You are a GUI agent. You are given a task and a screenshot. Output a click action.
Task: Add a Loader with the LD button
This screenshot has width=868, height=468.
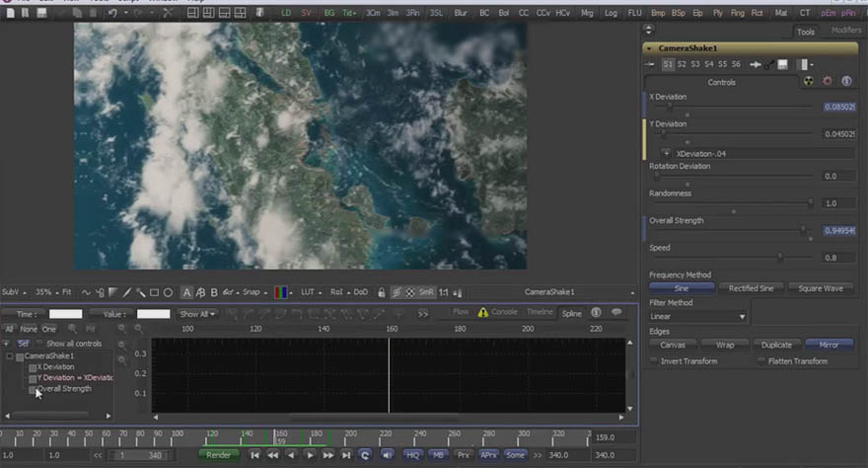[286, 13]
